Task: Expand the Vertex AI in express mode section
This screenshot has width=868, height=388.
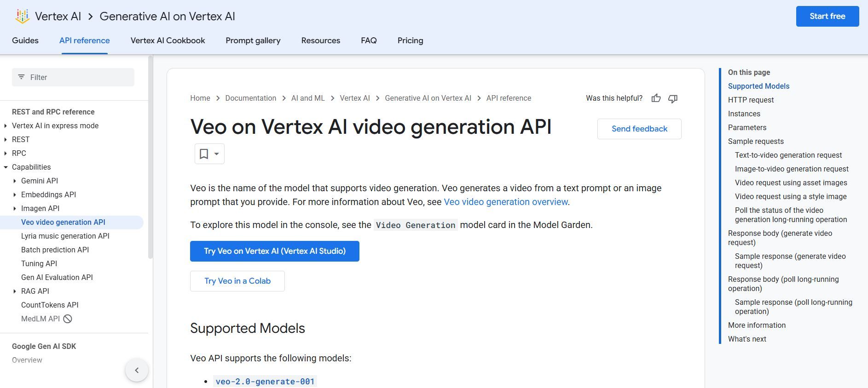Action: (x=6, y=126)
